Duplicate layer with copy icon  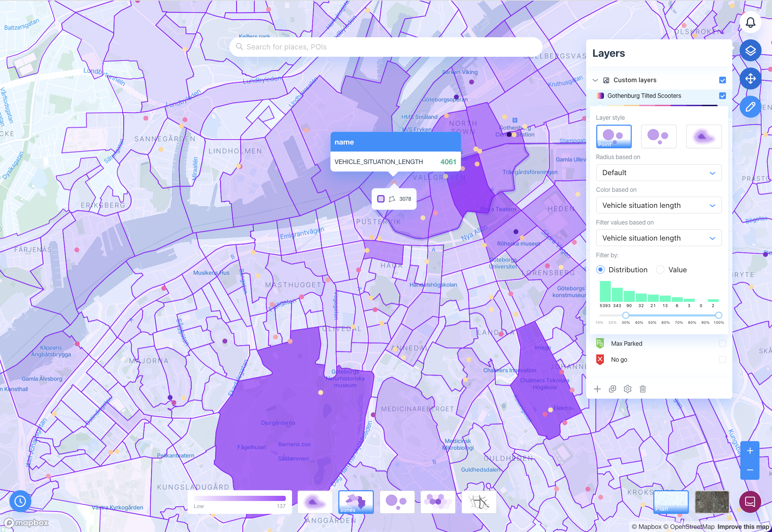pos(612,389)
